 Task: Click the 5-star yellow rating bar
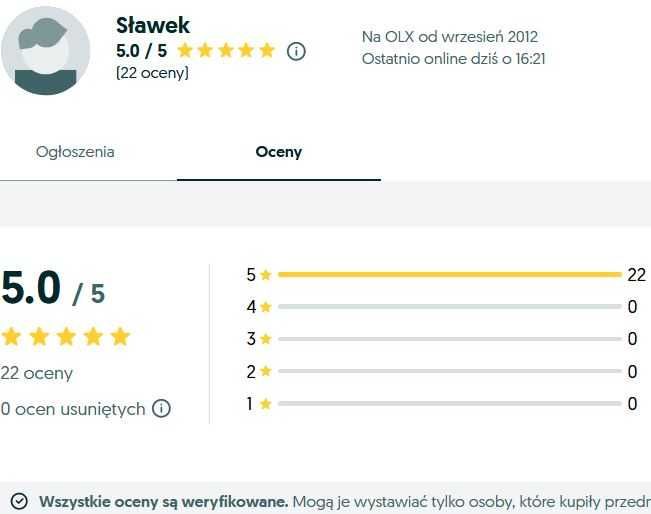point(450,274)
